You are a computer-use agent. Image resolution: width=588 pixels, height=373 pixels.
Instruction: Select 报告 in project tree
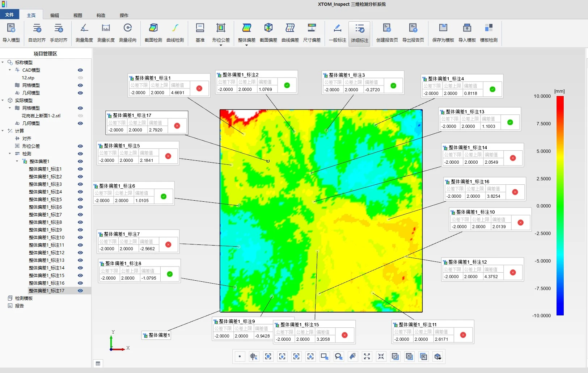click(x=20, y=306)
